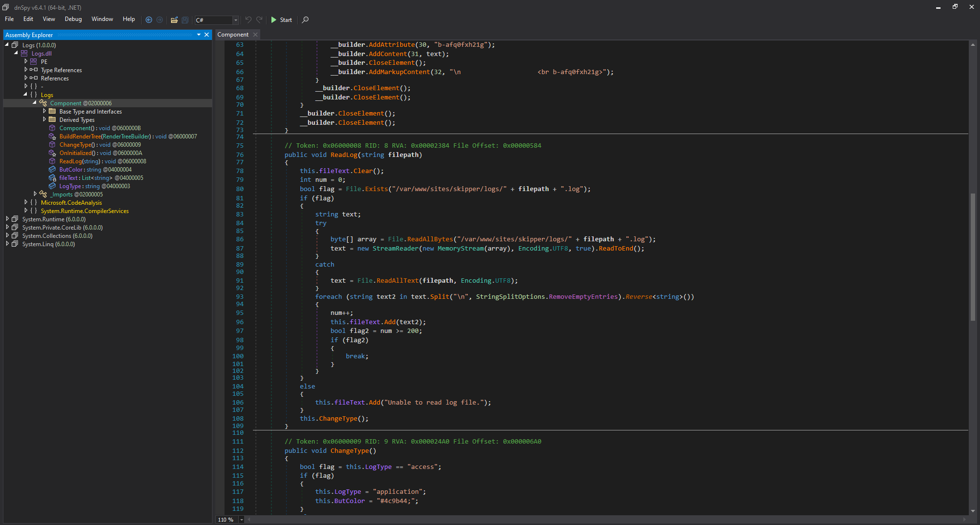Screen dimensions: 980x525
Task: Open the Window menu
Action: [102, 19]
